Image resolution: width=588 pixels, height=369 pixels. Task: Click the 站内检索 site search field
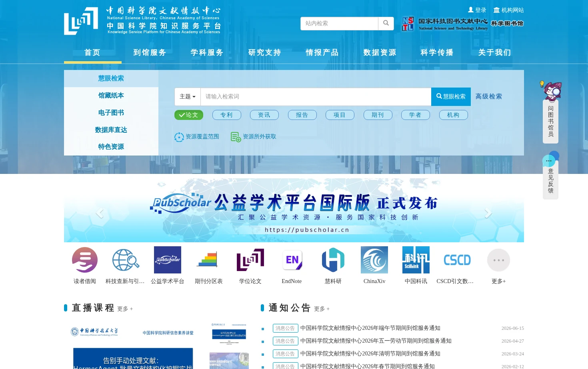(x=339, y=24)
